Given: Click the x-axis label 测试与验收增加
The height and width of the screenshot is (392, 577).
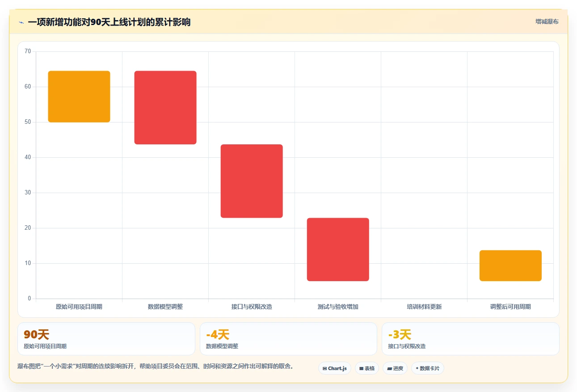Looking at the screenshot, I should (x=338, y=307).
